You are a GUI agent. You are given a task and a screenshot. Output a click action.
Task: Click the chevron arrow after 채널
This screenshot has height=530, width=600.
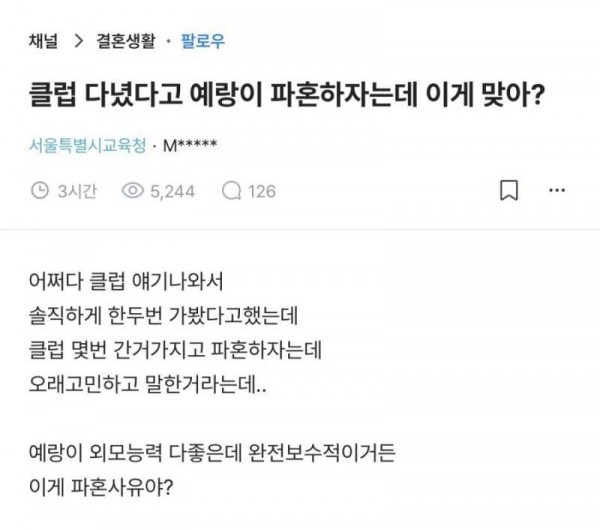coord(78,41)
